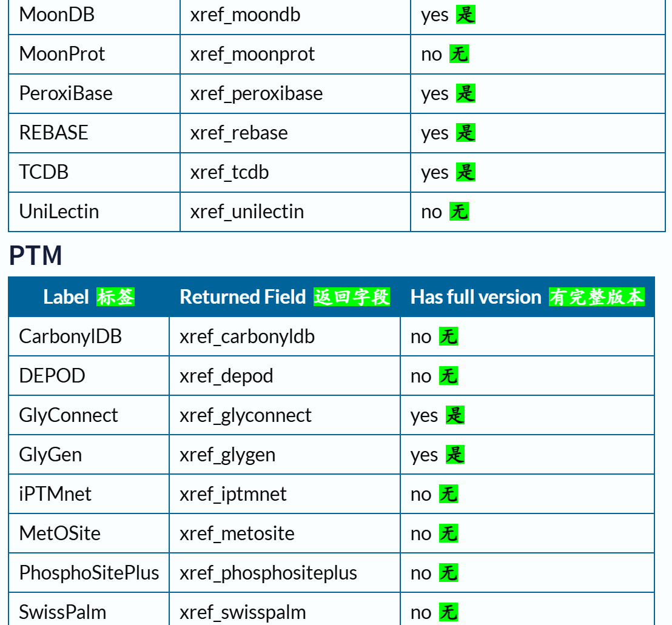Image resolution: width=672 pixels, height=625 pixels.
Task: Select the xref_carbonyldb field text
Action: [x=247, y=336]
